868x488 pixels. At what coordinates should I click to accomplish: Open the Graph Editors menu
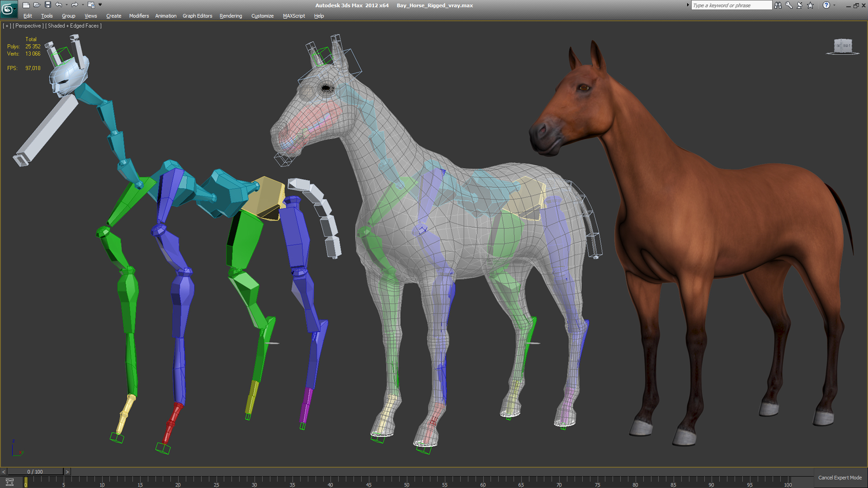pyautogui.click(x=198, y=16)
